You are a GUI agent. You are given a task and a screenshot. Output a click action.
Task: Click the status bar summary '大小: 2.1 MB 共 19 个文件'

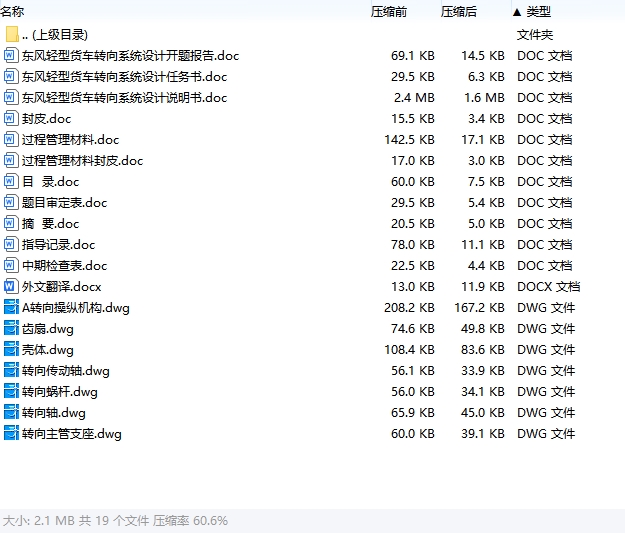click(76, 521)
